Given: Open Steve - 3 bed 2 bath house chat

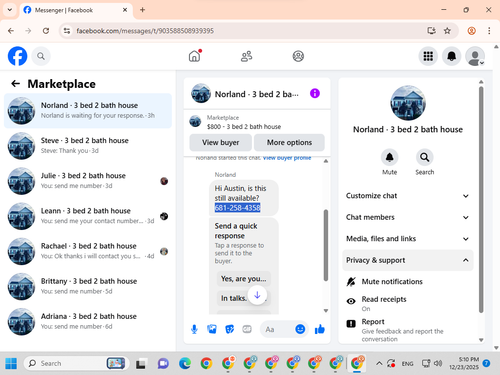Looking at the screenshot, I should click(x=88, y=146).
